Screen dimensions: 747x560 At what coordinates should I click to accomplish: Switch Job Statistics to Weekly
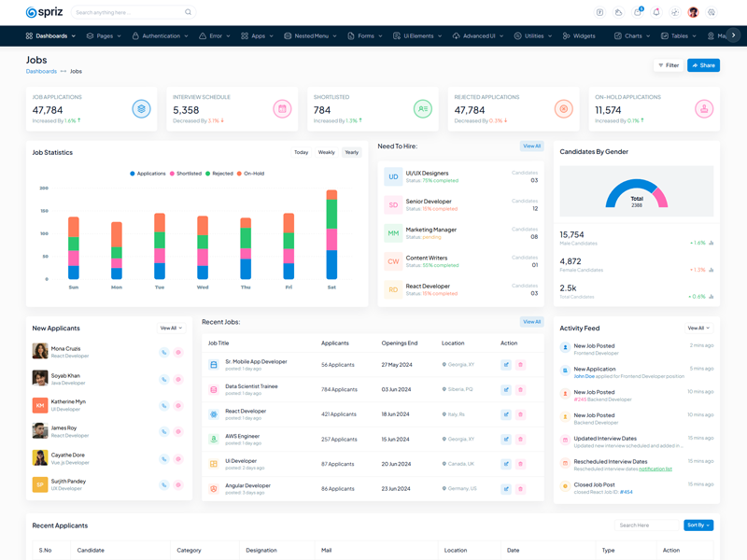326,152
